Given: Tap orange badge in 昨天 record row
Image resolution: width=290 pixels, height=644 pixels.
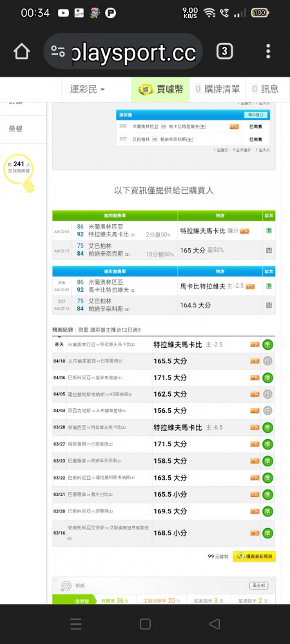Looking at the screenshot, I should coord(255,345).
